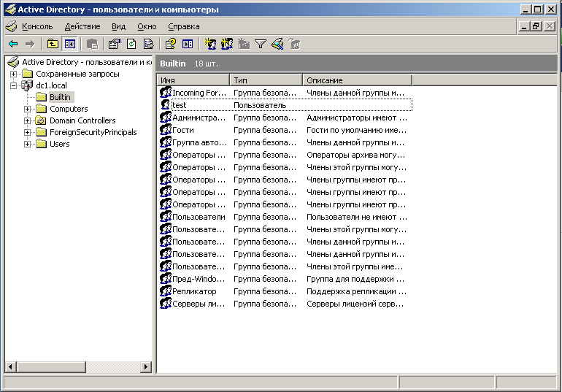Viewport: 562px width, 392px height.
Task: Open the Окно menu
Action: 147,26
